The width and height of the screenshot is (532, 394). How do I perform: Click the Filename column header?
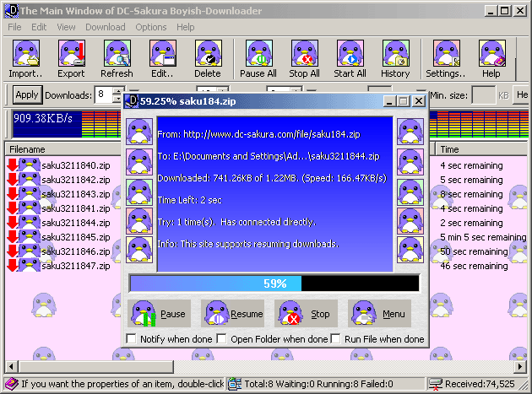pos(64,149)
